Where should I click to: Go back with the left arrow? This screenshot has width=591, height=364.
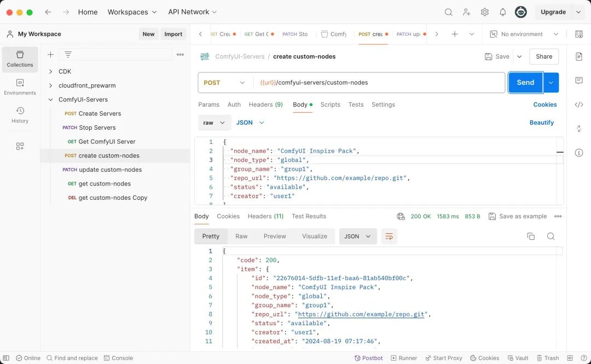48,12
